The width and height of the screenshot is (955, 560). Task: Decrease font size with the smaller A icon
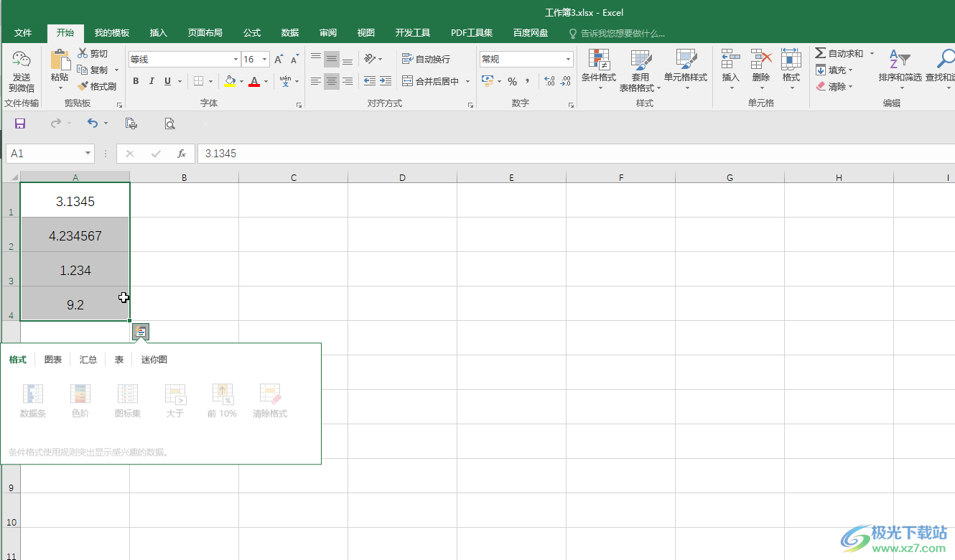pyautogui.click(x=294, y=60)
